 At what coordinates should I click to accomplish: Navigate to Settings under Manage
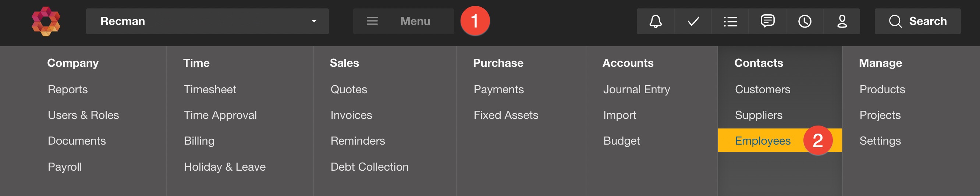pyautogui.click(x=880, y=141)
